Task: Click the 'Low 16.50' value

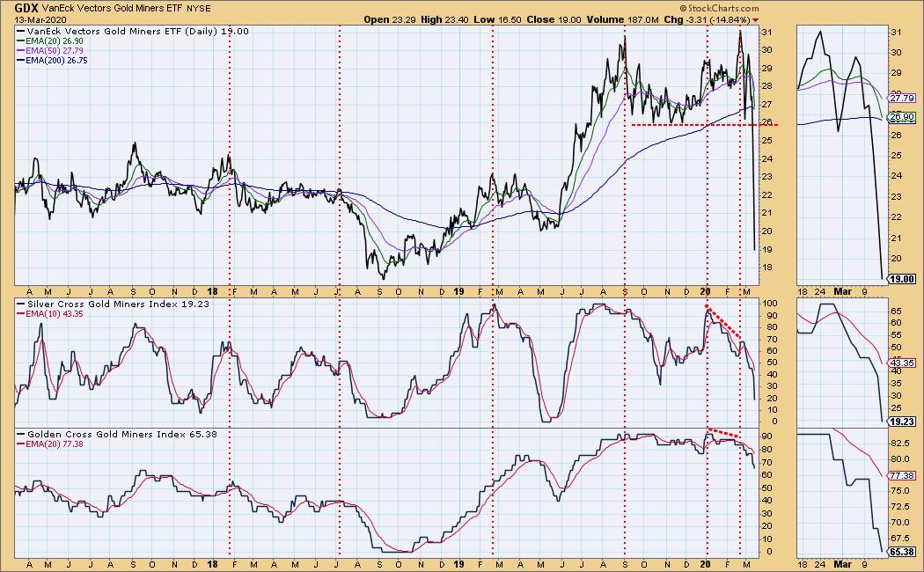Action: [497, 19]
